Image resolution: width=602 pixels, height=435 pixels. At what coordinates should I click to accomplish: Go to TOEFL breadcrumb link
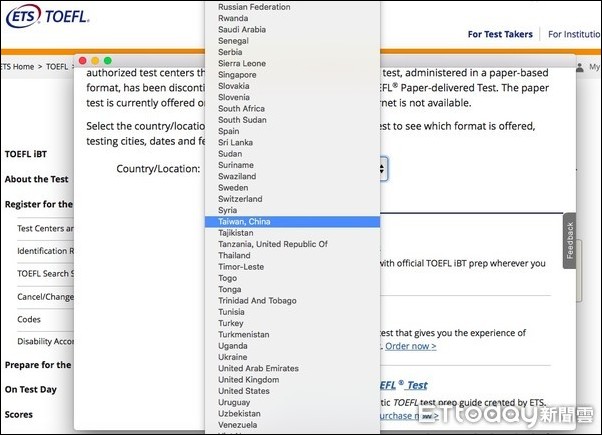(x=57, y=67)
